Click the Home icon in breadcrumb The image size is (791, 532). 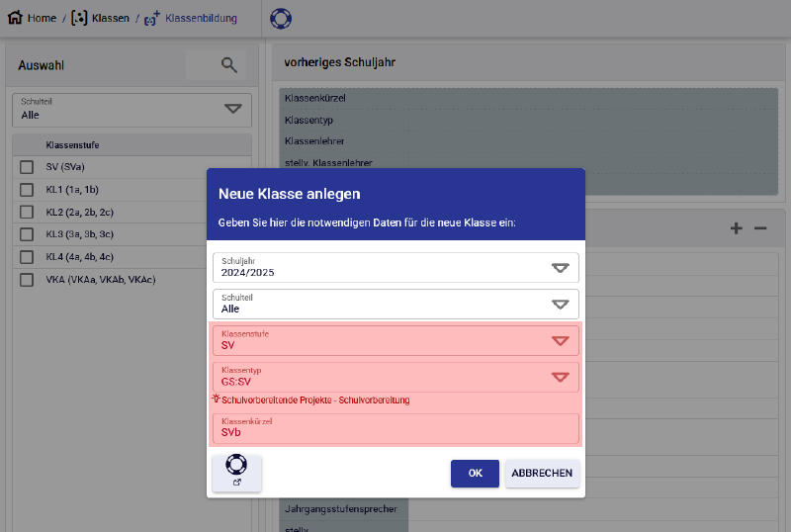(x=15, y=18)
